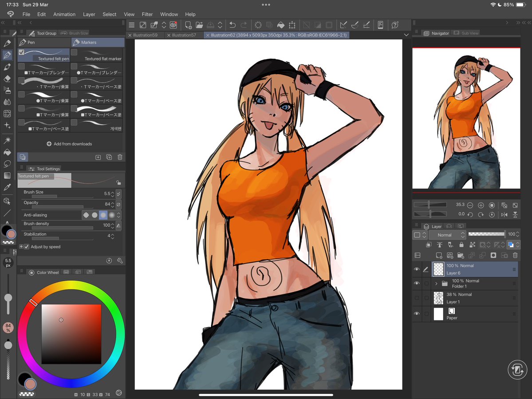This screenshot has width=532, height=399.
Task: Open the File menu
Action: 26,14
